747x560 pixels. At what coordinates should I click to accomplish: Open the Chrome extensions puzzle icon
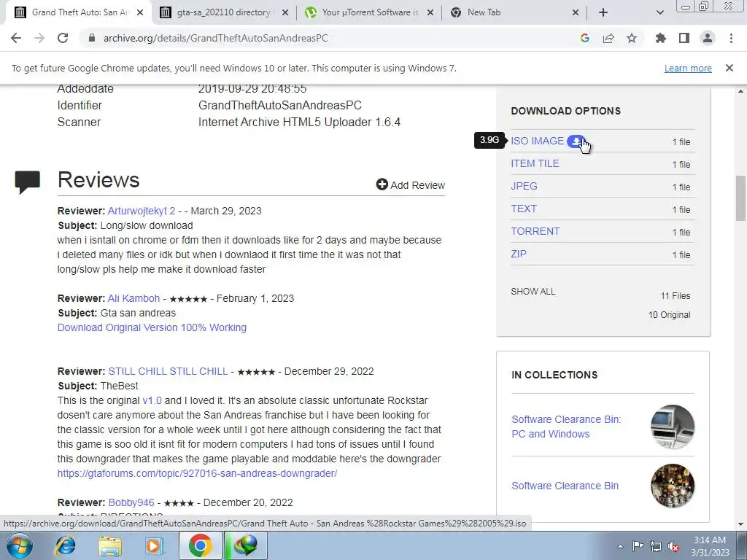pos(660,38)
